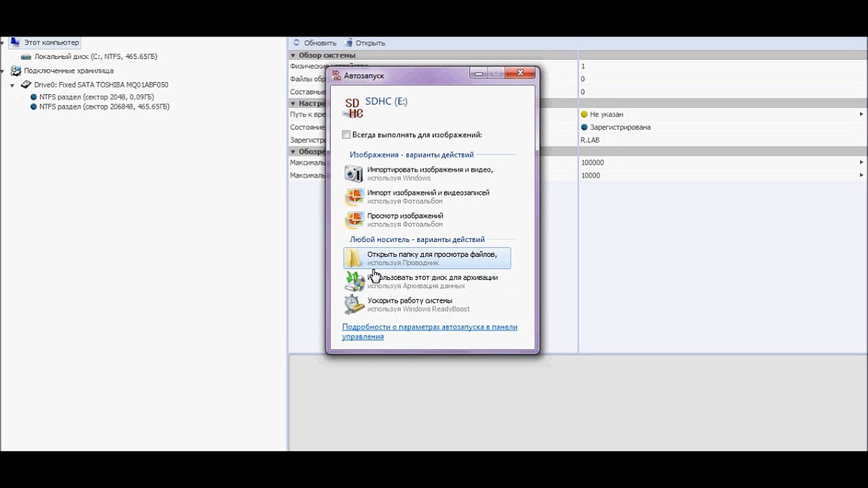The height and width of the screenshot is (488, 868).
Task: Click the blue dot of the sector 206848 partition
Action: [33, 106]
